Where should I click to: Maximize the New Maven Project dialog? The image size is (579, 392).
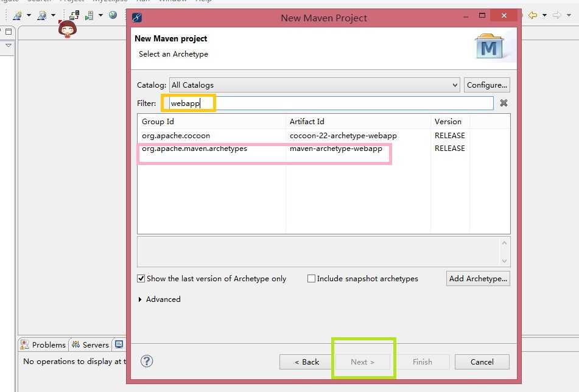[482, 15]
